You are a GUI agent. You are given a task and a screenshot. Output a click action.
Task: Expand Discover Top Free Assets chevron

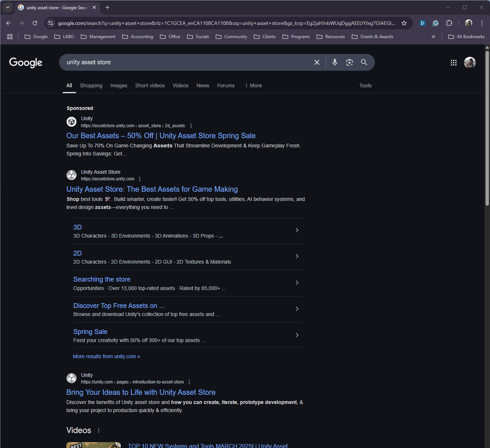point(297,309)
